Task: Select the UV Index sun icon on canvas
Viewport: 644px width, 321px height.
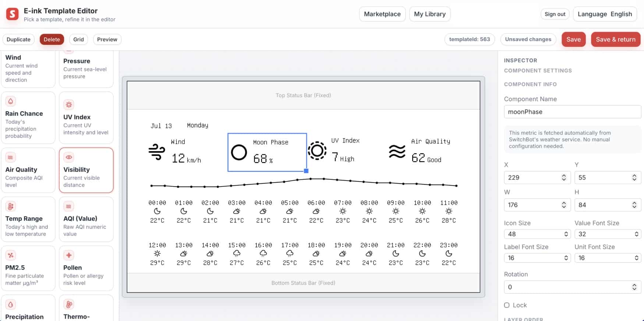Action: 317,151
